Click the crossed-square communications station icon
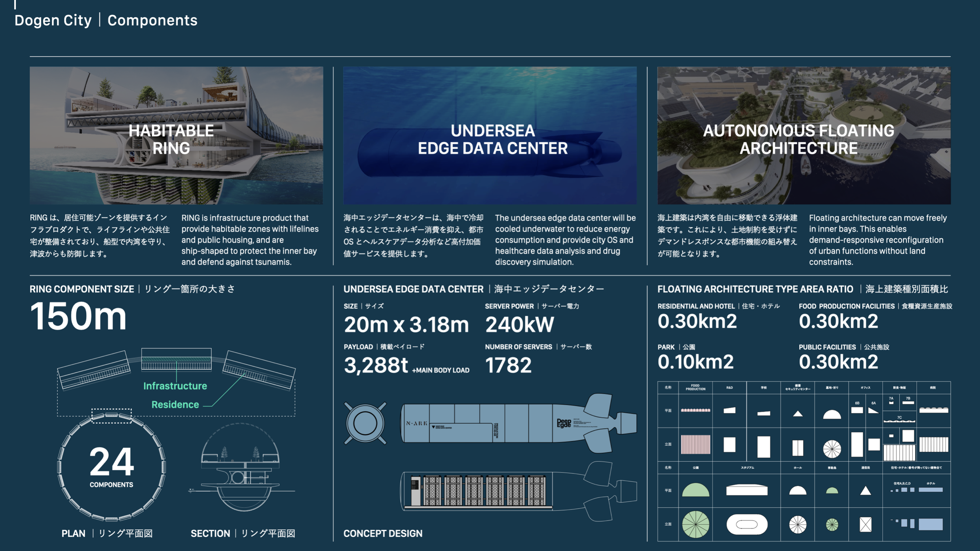The width and height of the screenshot is (980, 551). point(865,524)
